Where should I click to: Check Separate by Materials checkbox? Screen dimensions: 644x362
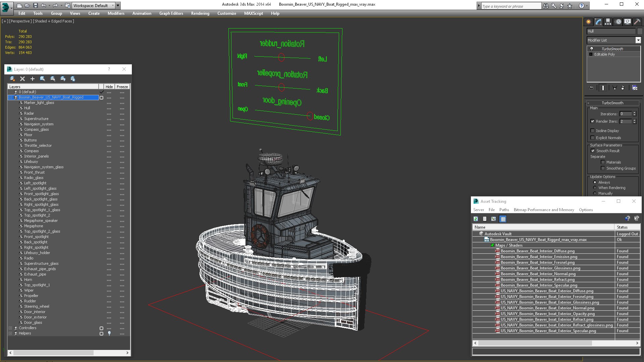pos(603,162)
